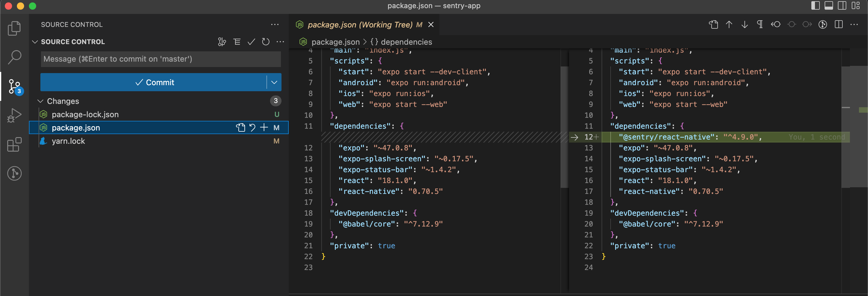Stage changes for package.json with plus icon
Image resolution: width=868 pixels, height=296 pixels.
pos(264,127)
